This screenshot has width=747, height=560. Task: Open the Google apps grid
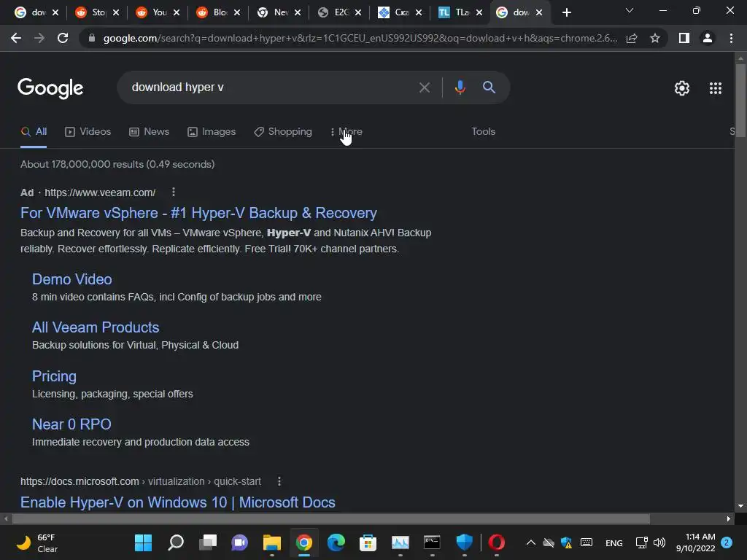tap(715, 88)
